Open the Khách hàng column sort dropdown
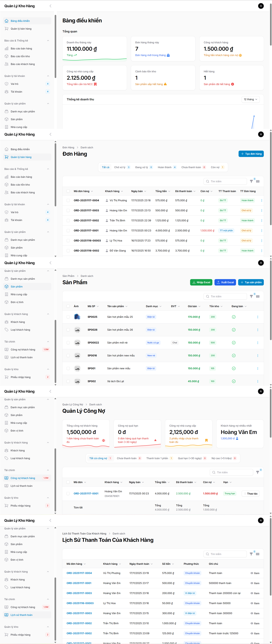Viewport: 272px width, 644px height. pyautogui.click(x=122, y=191)
